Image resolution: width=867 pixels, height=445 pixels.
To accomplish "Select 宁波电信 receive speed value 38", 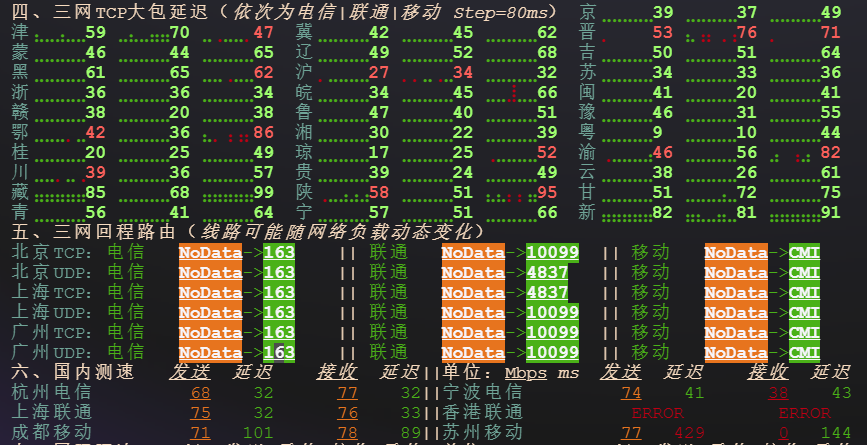I will pyautogui.click(x=778, y=393).
